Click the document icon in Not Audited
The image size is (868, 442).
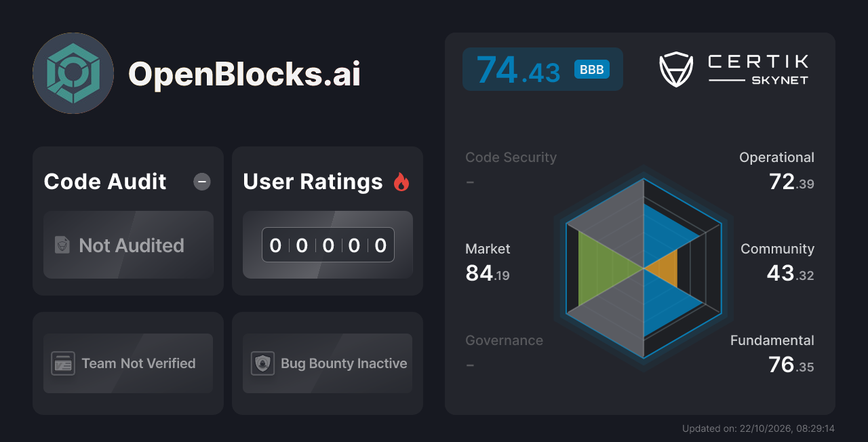[62, 245]
